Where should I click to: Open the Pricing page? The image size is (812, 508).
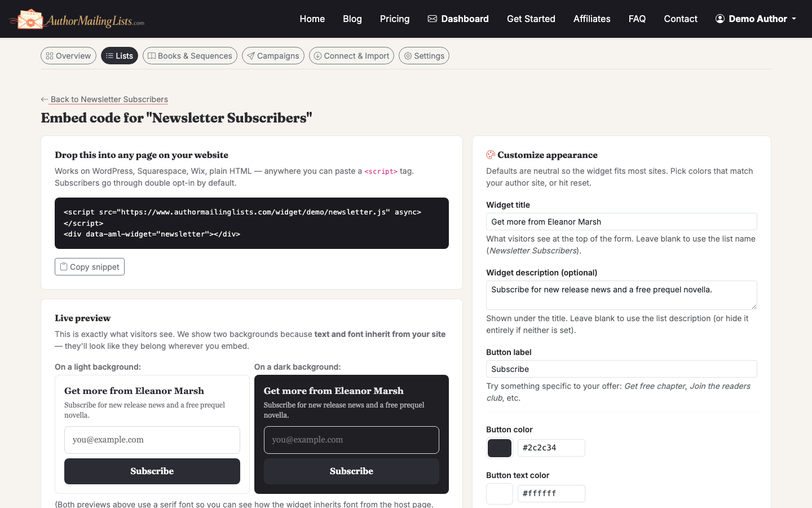[x=395, y=19]
